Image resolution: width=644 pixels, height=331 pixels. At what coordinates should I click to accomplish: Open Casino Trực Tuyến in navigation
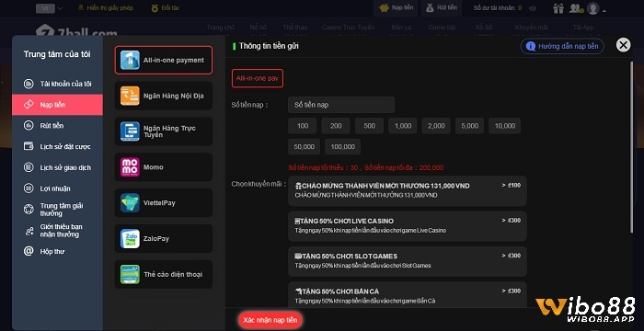(349, 28)
